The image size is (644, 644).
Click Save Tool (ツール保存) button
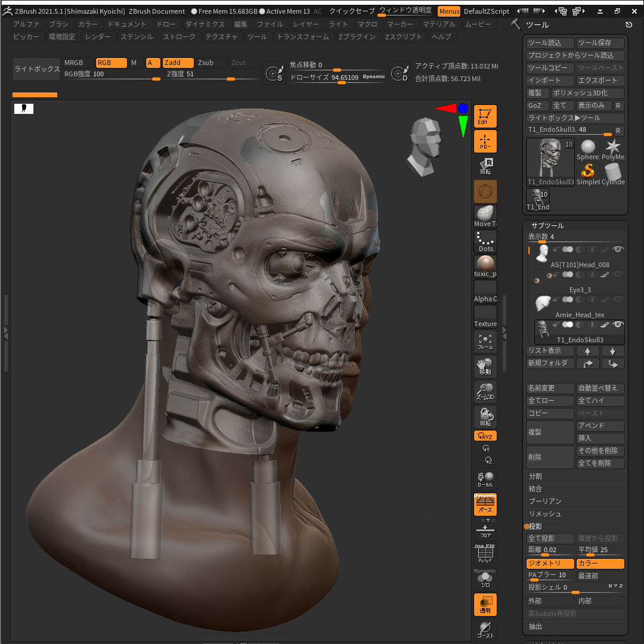coord(600,43)
